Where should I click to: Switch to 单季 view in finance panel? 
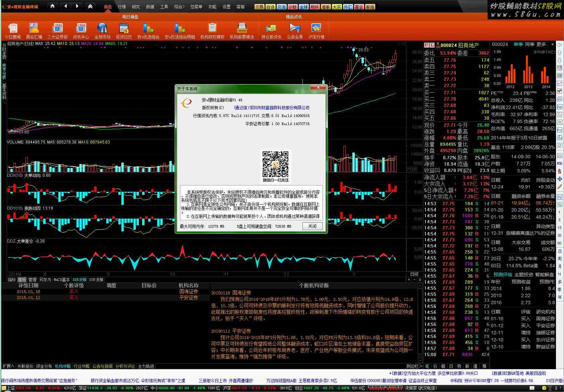pos(518,44)
